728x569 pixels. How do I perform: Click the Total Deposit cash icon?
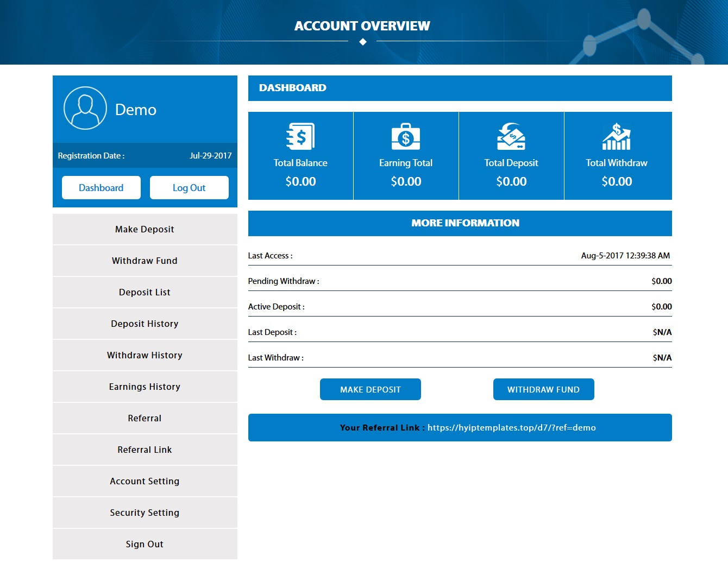(511, 136)
